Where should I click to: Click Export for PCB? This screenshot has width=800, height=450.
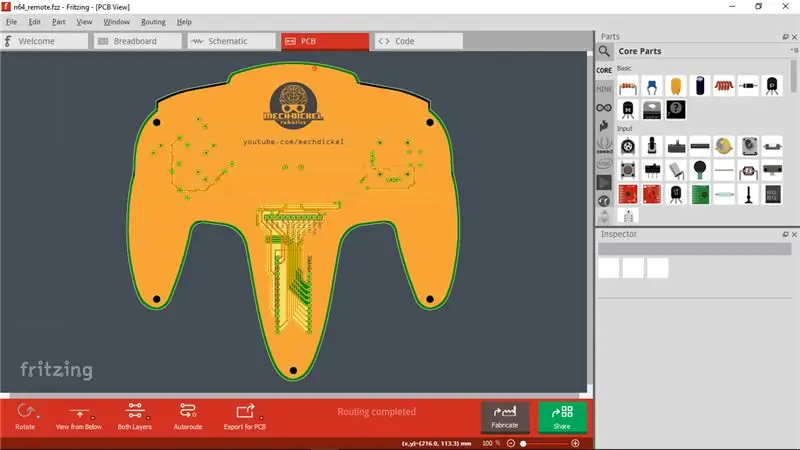coord(245,416)
